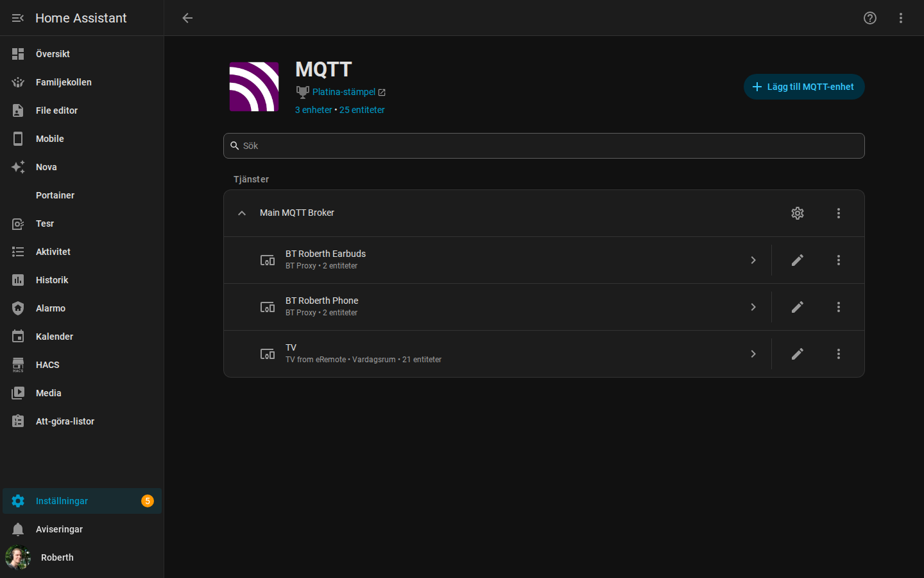Click device icon for BT Roberth Phone
The width and height of the screenshot is (924, 578).
(x=268, y=307)
